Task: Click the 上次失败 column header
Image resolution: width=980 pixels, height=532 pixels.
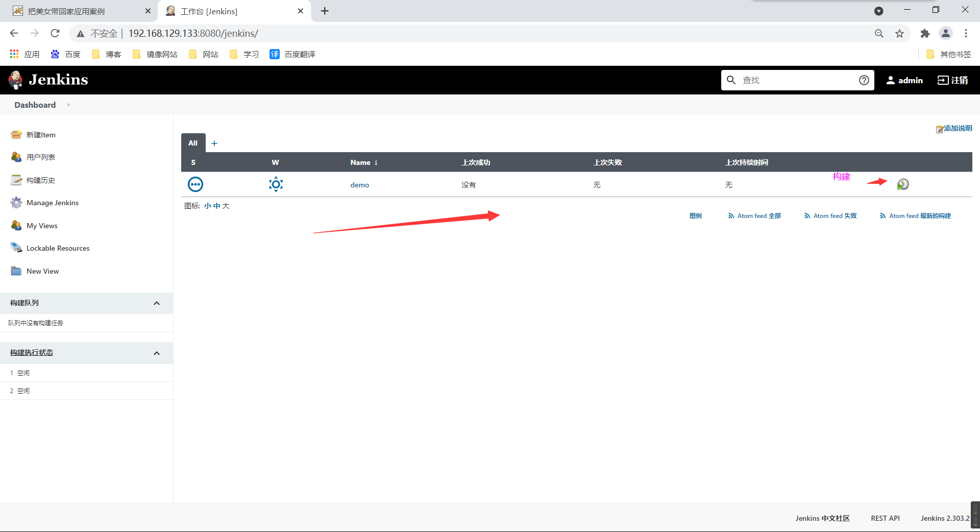Action: (607, 162)
